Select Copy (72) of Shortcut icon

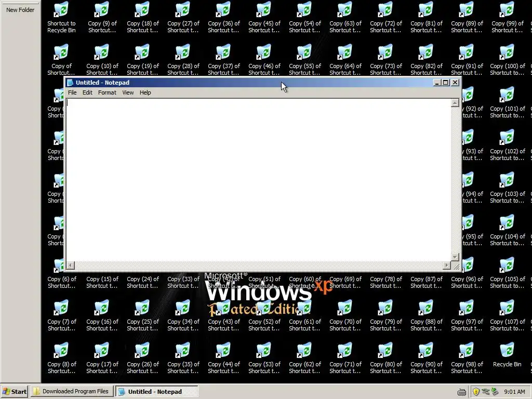coord(386,17)
